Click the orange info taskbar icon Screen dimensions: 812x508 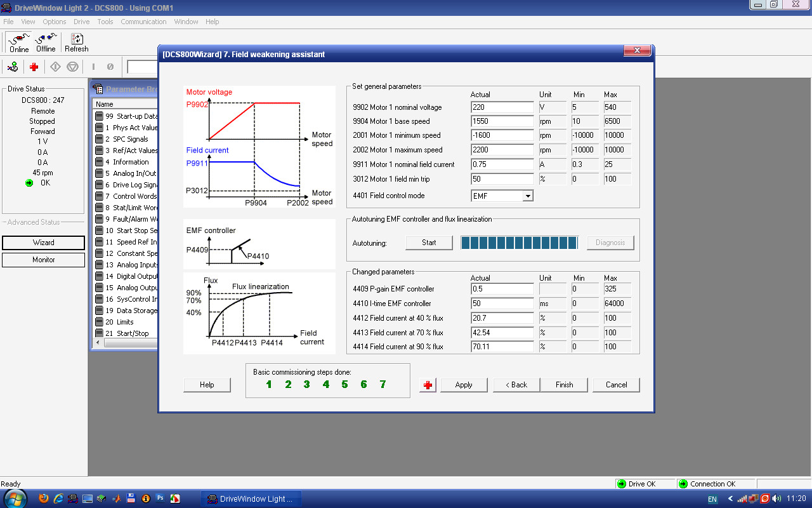pos(145,498)
